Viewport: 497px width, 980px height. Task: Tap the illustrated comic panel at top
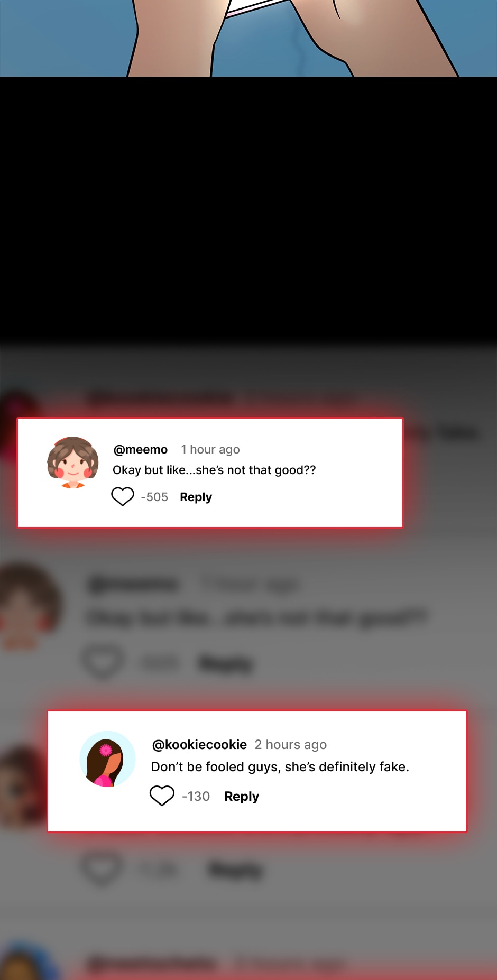click(248, 38)
